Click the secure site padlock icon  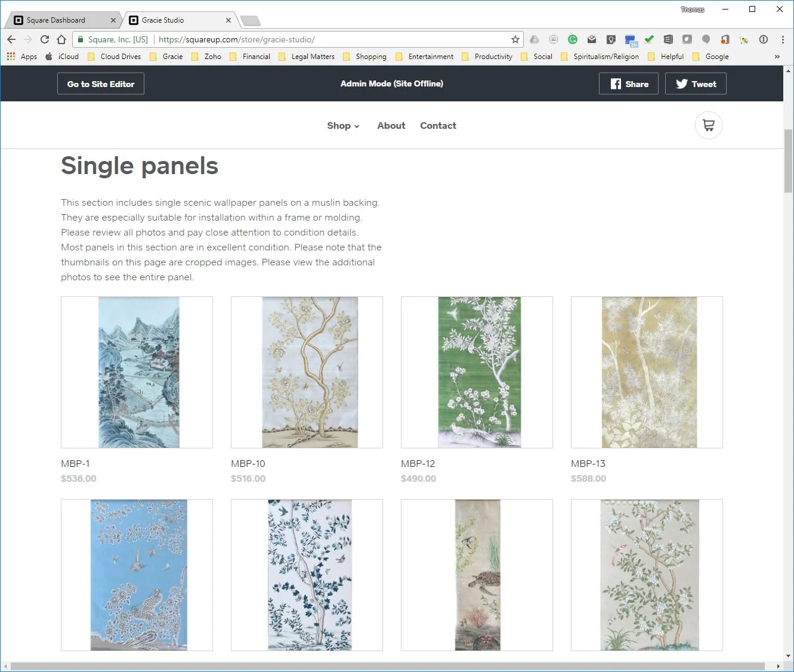[81, 39]
